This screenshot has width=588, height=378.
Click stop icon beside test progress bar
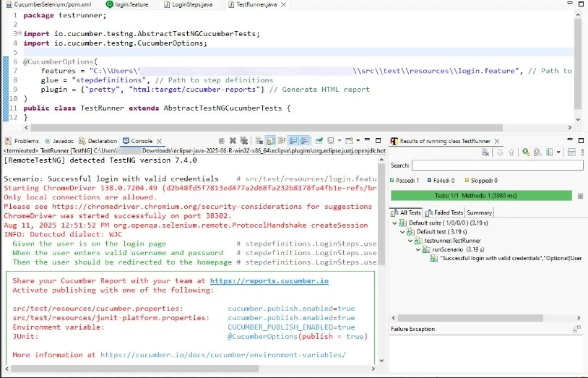click(581, 196)
